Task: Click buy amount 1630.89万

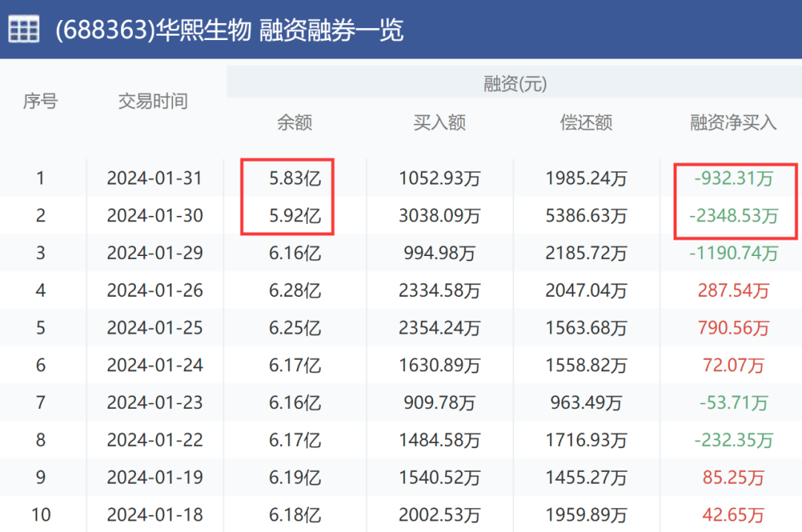Action: [440, 365]
